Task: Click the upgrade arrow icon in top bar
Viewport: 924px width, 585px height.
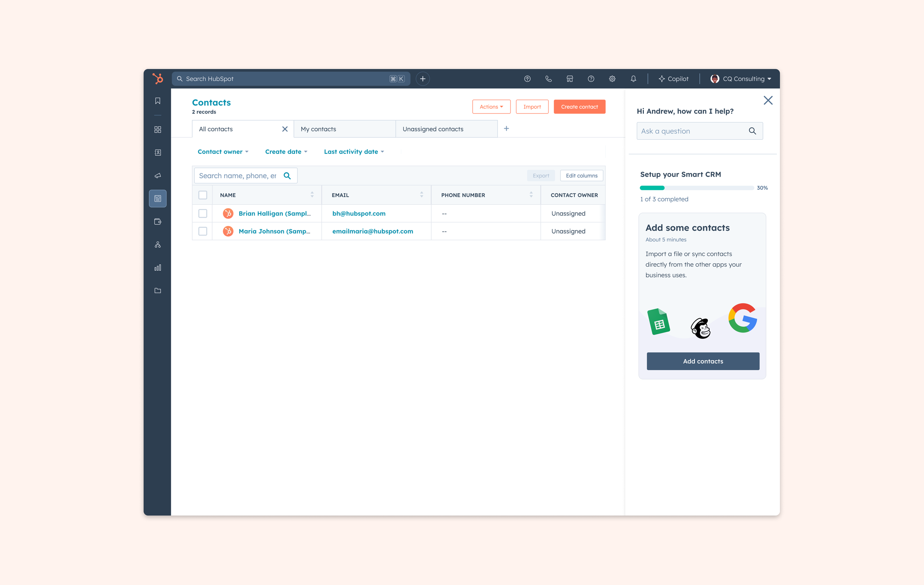Action: point(527,79)
